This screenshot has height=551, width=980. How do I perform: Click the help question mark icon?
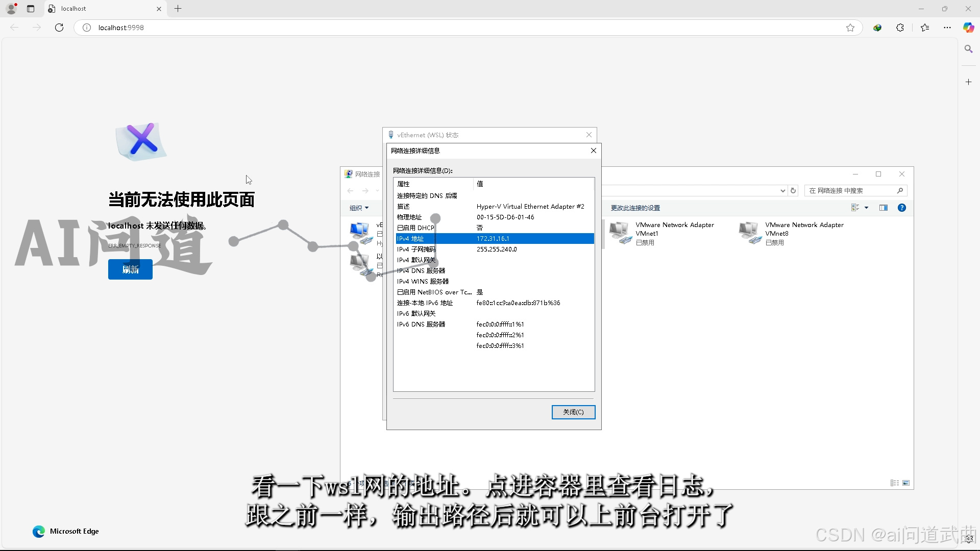(x=901, y=208)
